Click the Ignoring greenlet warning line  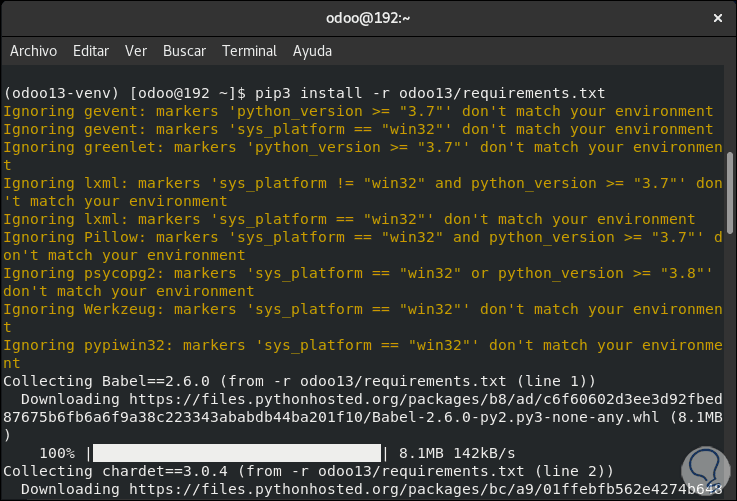(360, 147)
